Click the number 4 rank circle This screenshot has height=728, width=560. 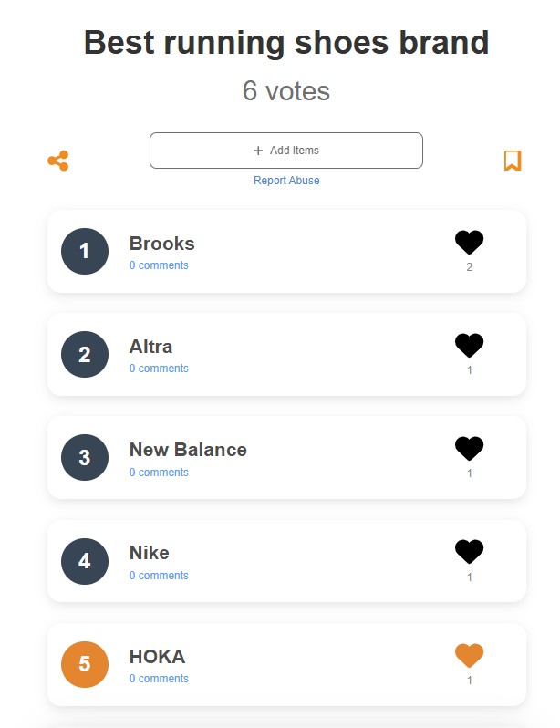[85, 561]
